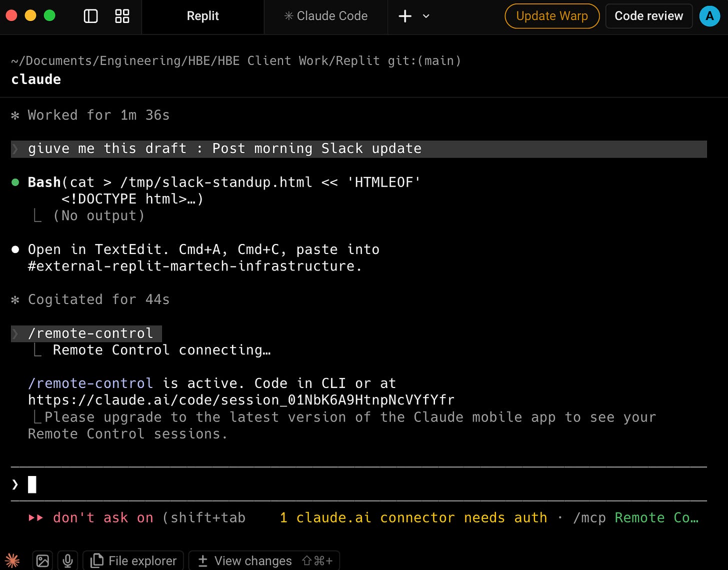
Task: Attach an image using the picture icon
Action: 43,560
